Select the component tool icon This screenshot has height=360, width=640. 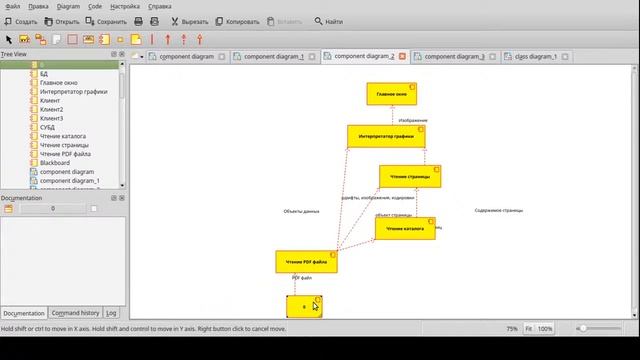coord(104,40)
